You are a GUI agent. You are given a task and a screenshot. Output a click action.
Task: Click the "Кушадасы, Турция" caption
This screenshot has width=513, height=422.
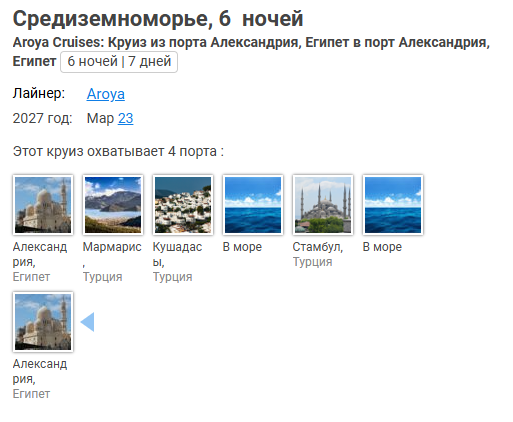tap(177, 262)
